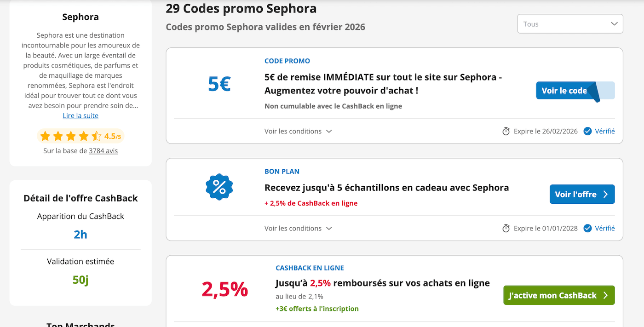
Task: Expand Voir les conditions for the 5€ code
Action: (298, 131)
